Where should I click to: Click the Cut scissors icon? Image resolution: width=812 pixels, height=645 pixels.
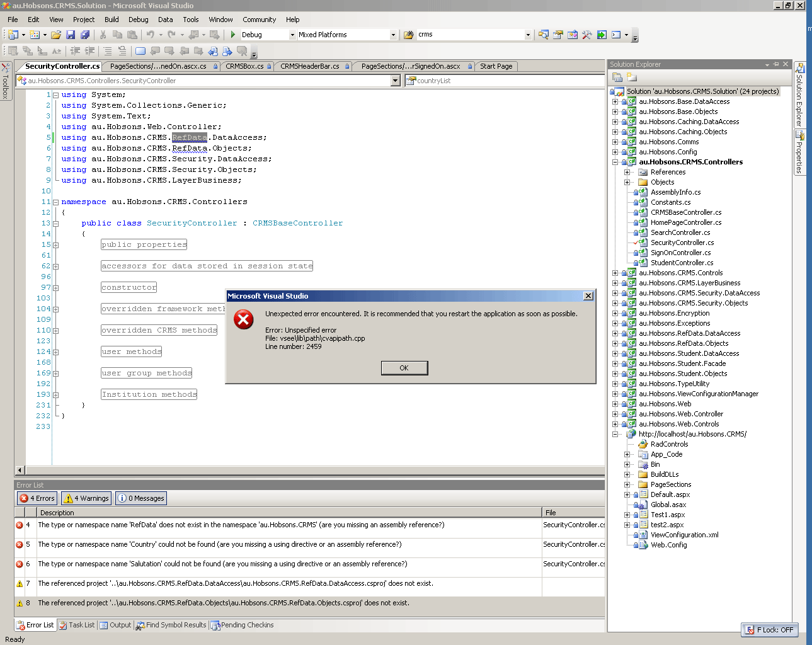pos(103,35)
